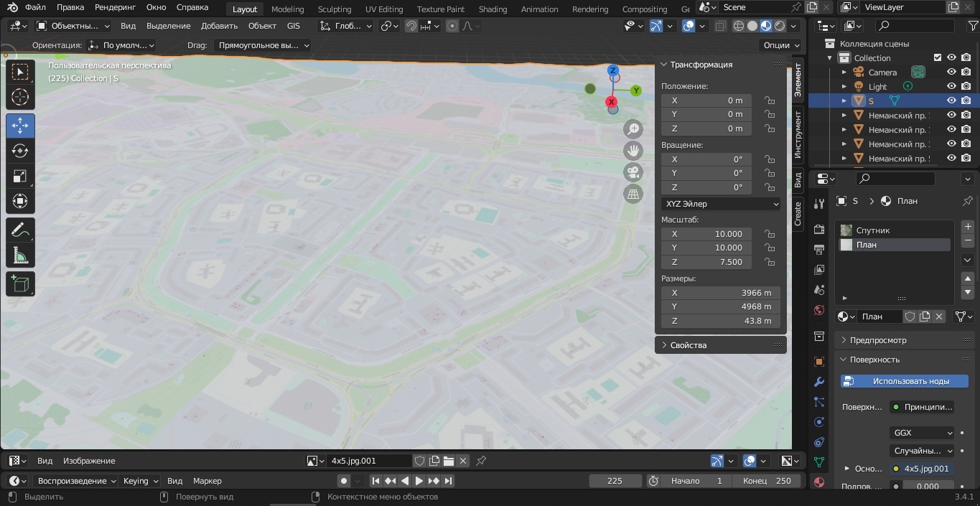This screenshot has height=506, width=980.
Task: Choose the Annotate pencil tool
Action: [20, 230]
